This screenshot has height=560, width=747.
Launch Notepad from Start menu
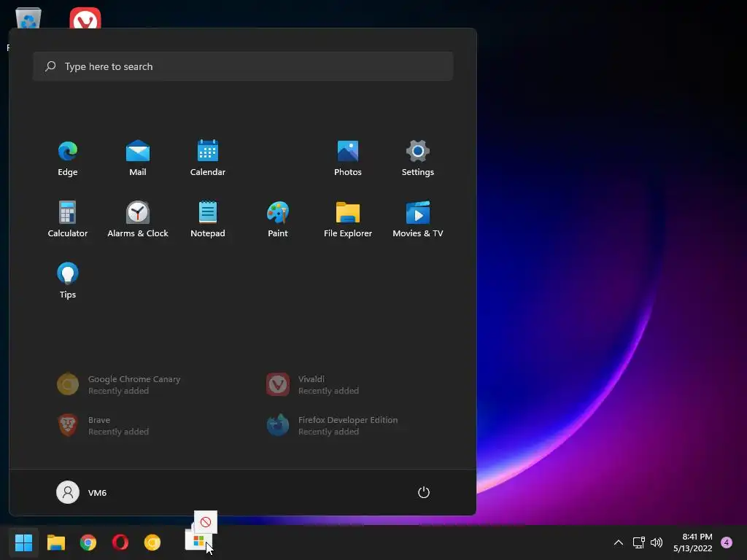[x=208, y=219]
